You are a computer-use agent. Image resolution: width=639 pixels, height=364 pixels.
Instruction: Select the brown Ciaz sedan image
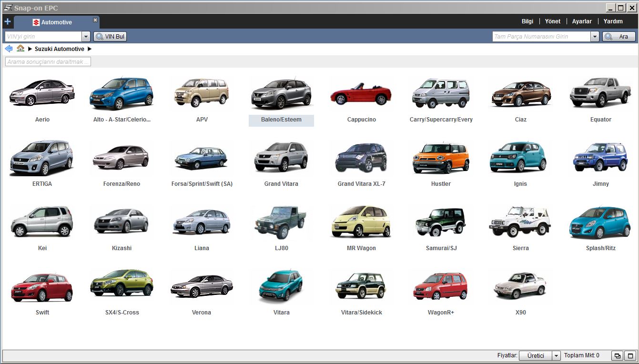(521, 93)
